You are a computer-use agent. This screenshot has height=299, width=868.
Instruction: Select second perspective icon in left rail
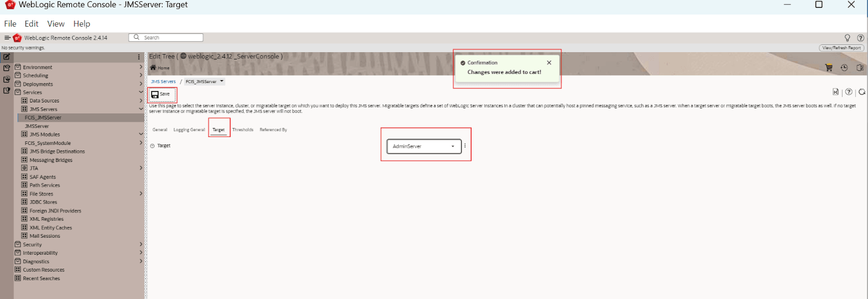pos(6,68)
